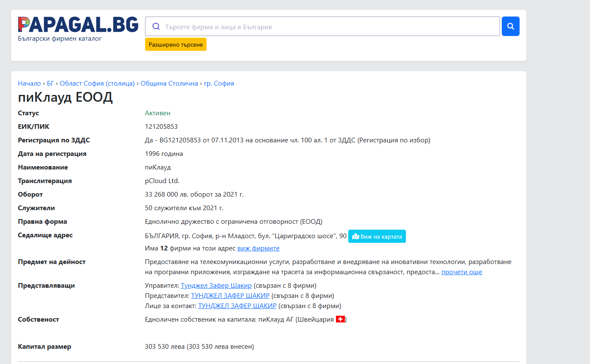This screenshot has width=590, height=364.
Task: Select the 1996 година registration date
Action: 164,154
